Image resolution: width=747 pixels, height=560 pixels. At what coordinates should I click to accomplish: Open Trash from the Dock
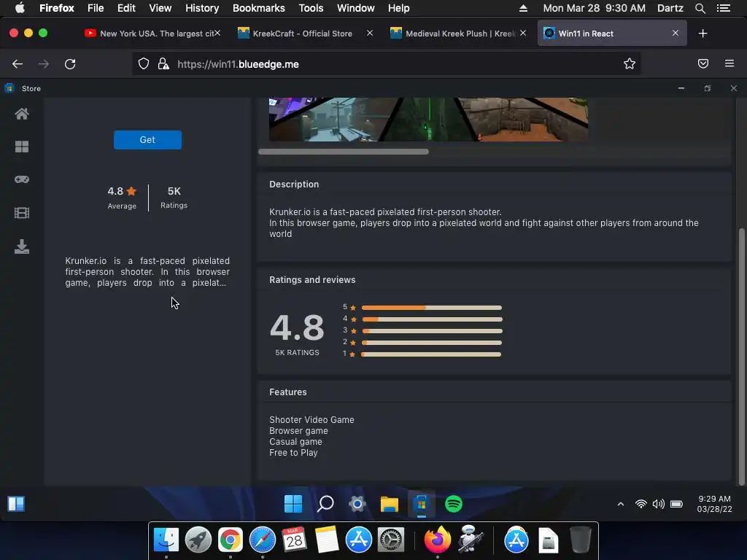pos(580,540)
